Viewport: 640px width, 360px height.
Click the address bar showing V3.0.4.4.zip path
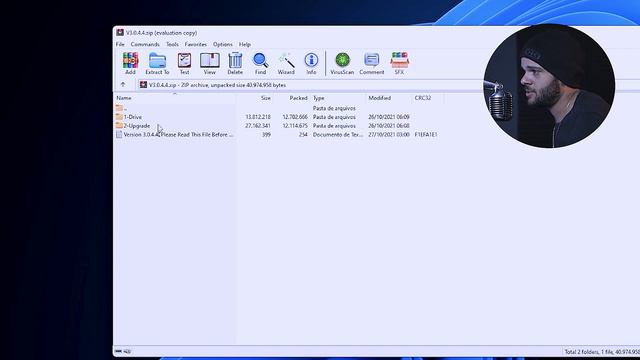click(x=309, y=85)
